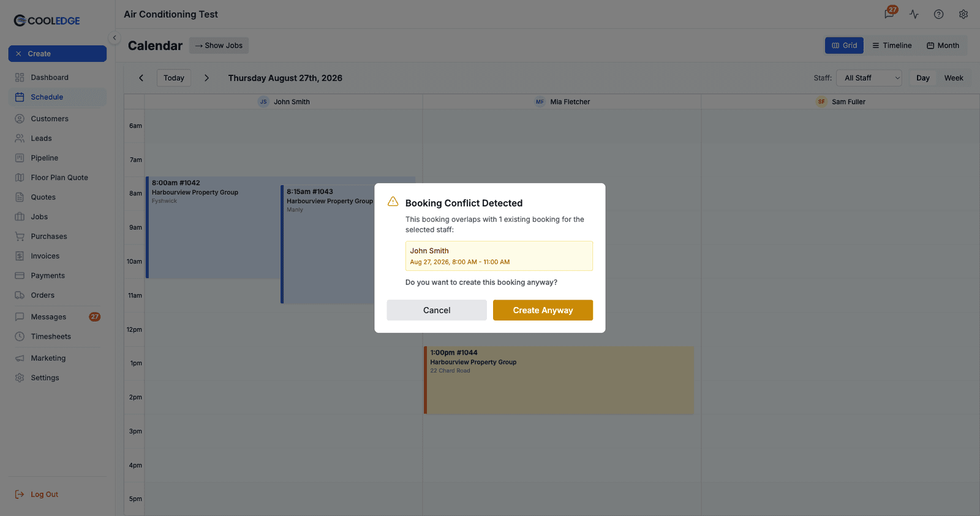Go to Dashboard in sidebar
Image resolution: width=980 pixels, height=516 pixels.
pos(58,77)
